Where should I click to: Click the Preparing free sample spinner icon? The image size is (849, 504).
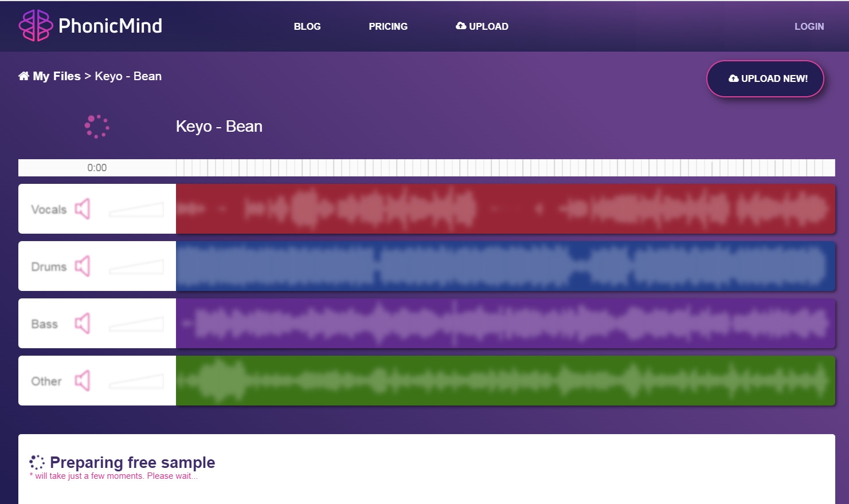point(37,462)
